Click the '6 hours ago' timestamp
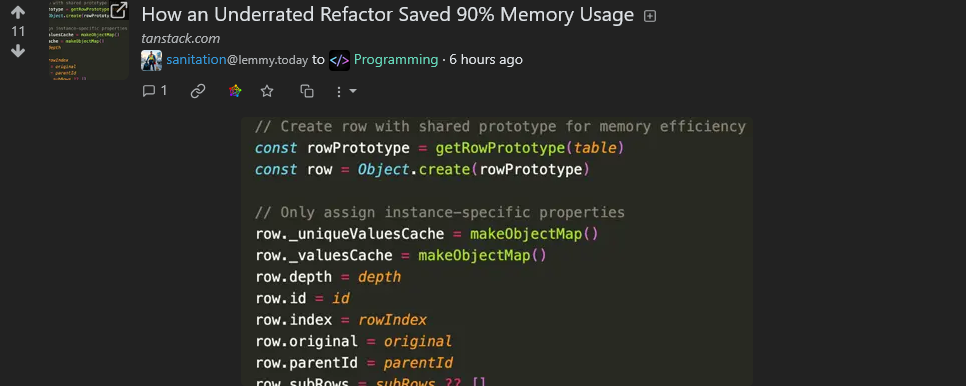The height and width of the screenshot is (386, 966). click(x=485, y=60)
